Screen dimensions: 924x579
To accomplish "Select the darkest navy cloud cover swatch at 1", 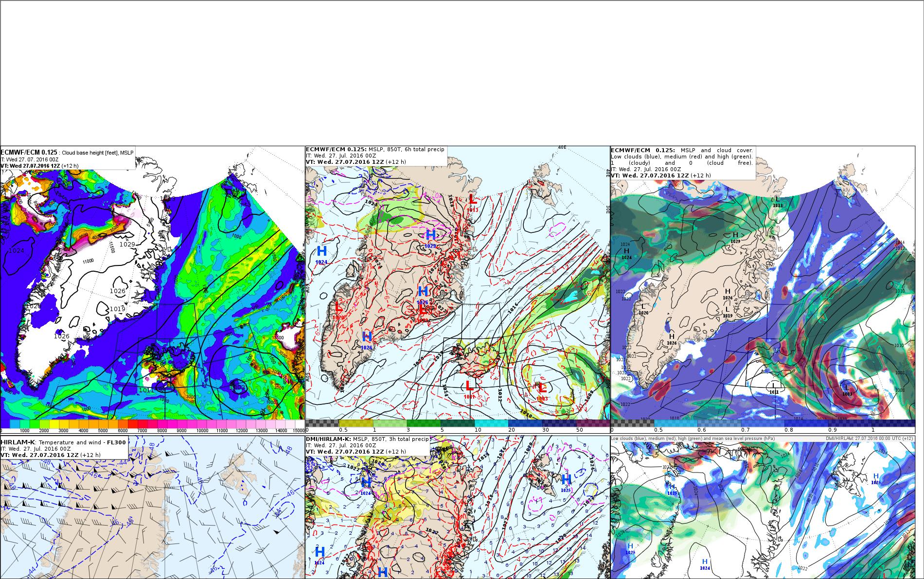I will coord(894,423).
